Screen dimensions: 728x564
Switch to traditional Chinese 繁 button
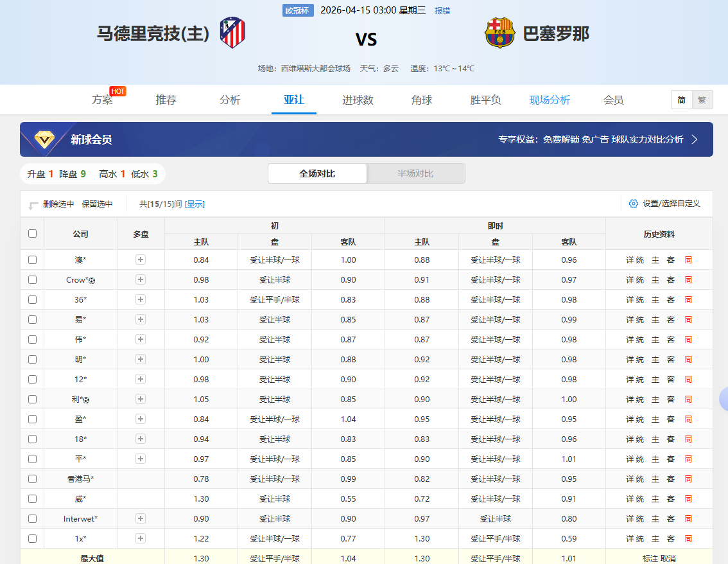click(702, 100)
